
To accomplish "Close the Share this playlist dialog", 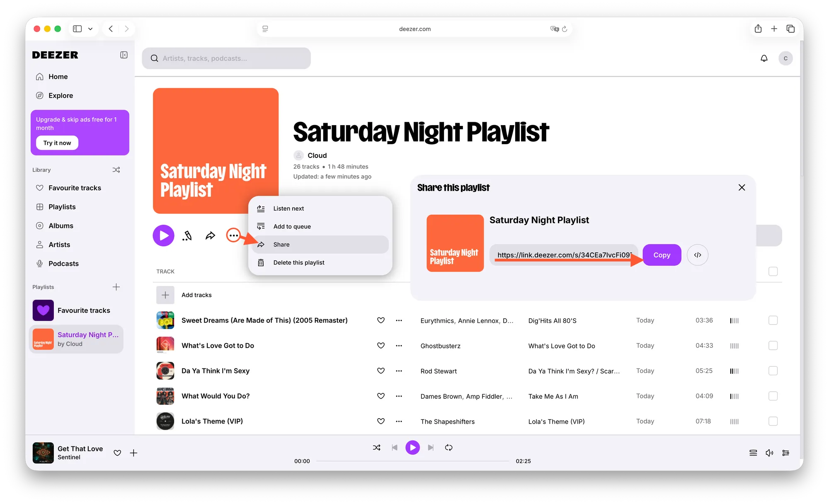I will tap(742, 187).
